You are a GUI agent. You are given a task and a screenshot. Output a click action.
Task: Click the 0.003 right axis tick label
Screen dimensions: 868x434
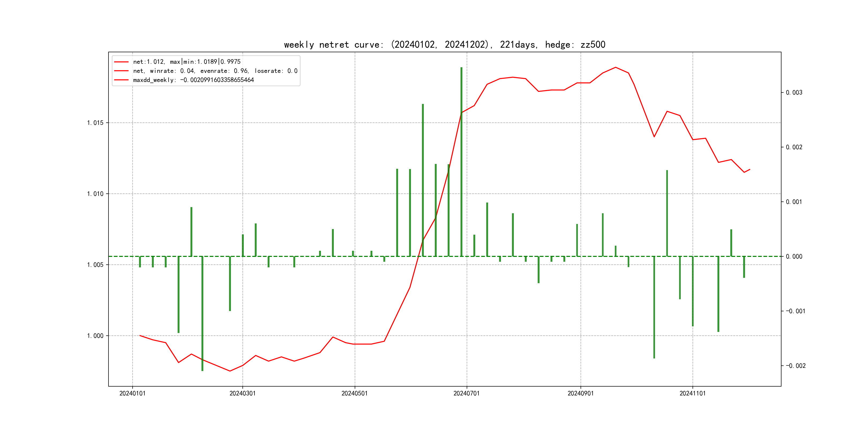794,93
